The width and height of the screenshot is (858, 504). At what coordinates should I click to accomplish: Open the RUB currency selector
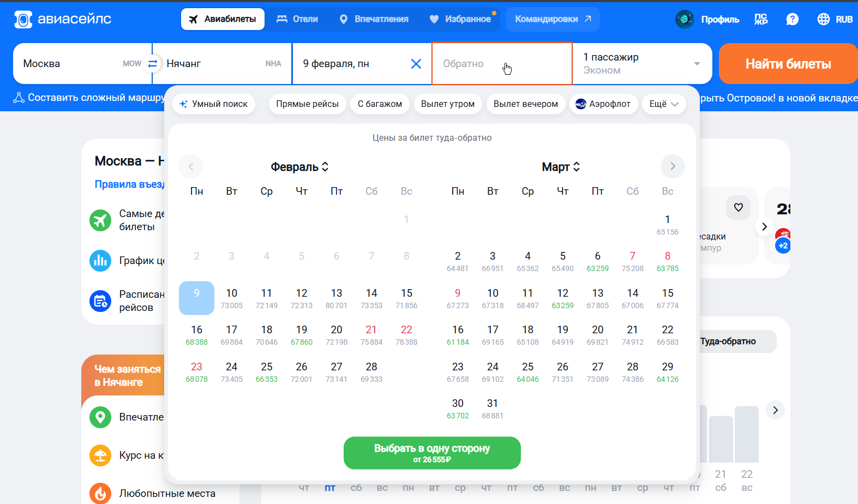click(x=844, y=19)
